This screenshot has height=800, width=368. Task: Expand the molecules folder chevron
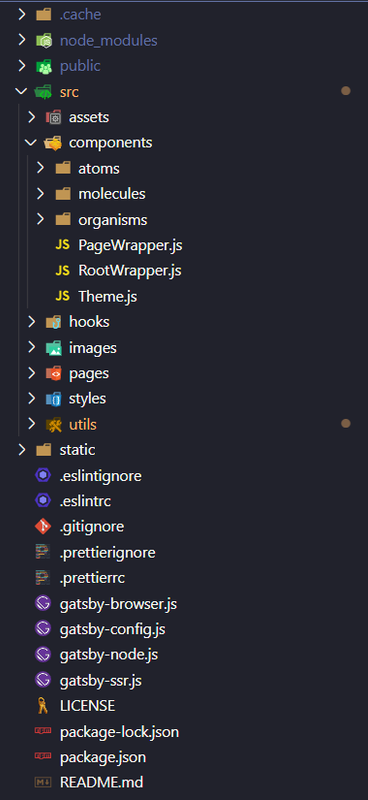[x=41, y=194]
